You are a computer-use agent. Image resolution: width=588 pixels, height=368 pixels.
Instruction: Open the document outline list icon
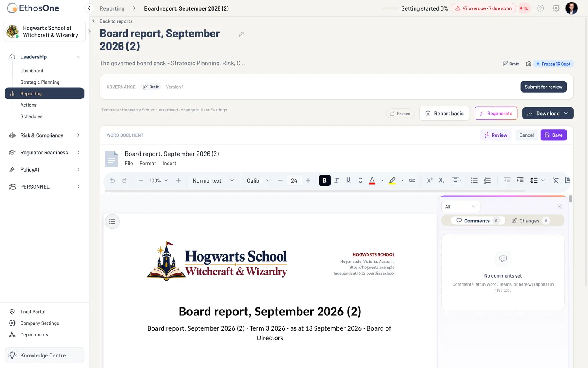(112, 222)
